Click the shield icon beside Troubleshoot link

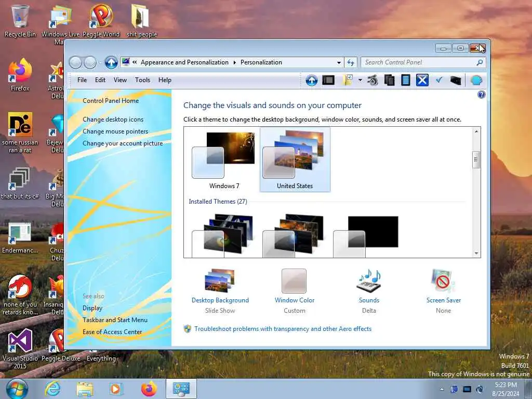[x=187, y=329]
